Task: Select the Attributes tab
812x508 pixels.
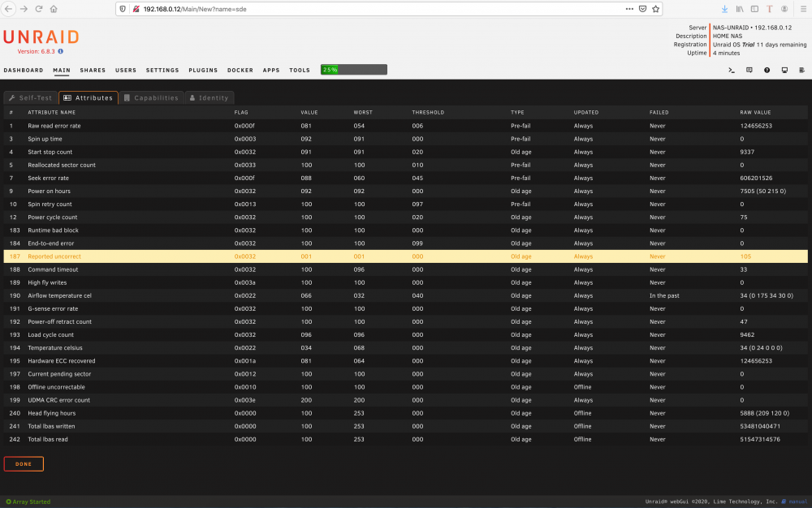Action: pos(88,97)
